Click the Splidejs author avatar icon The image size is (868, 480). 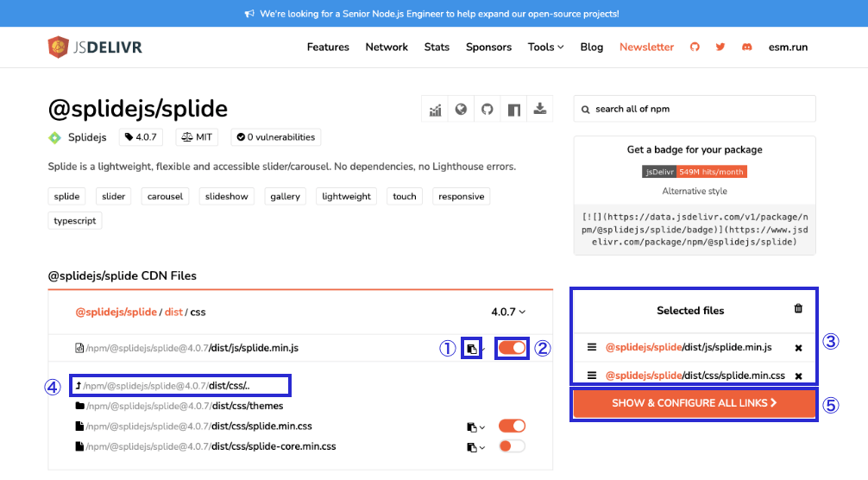click(55, 137)
